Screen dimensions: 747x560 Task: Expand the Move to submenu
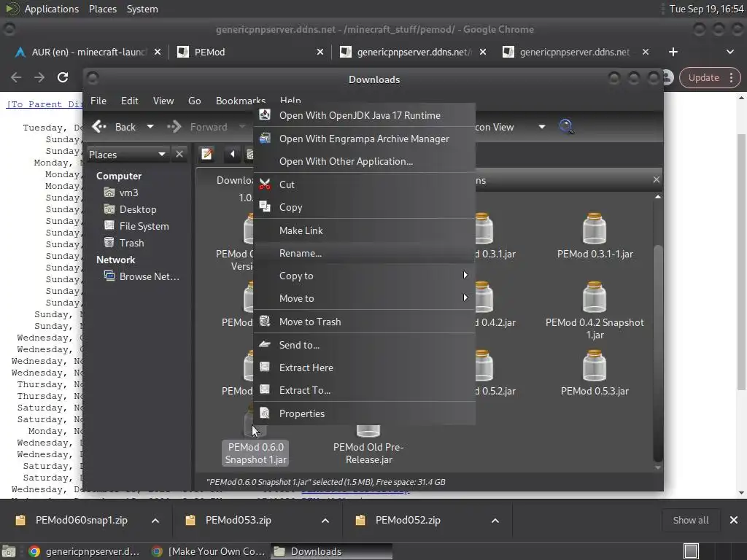point(365,298)
